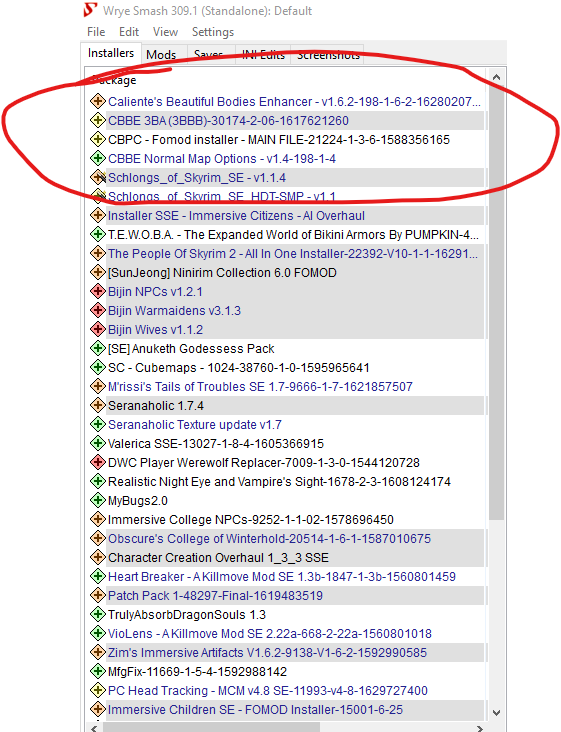Click the icon beside The People Of Skyrim 2
Screen dimensions: 561x732
(98, 253)
